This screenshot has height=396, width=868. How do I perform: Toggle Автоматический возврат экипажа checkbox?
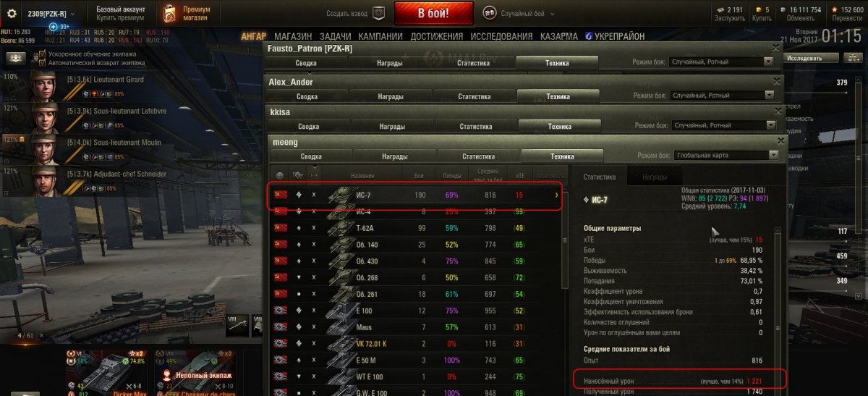coord(41,63)
